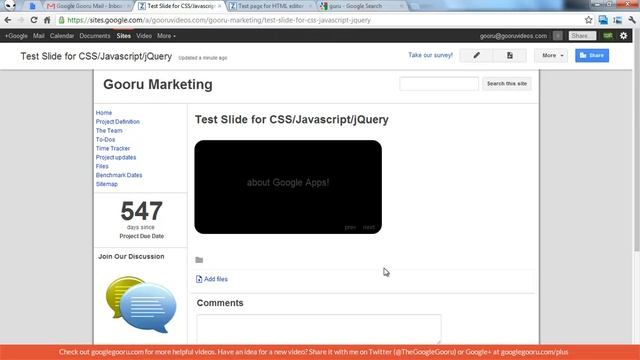
Task: Open the browser home page
Action: (x=47, y=20)
